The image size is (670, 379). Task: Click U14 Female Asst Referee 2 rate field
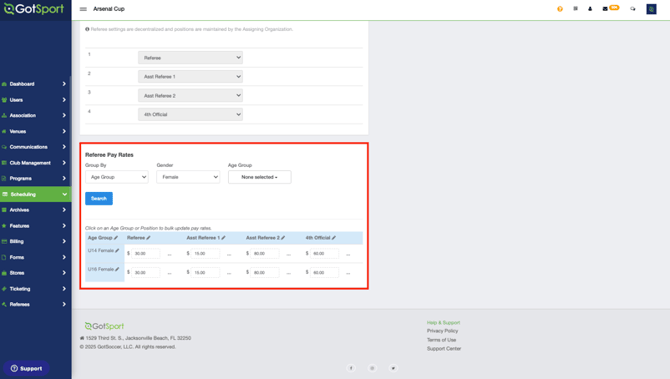(265, 253)
